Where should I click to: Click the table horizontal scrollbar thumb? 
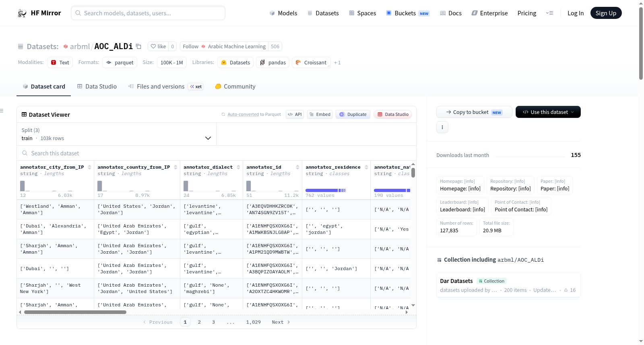pos(75,312)
